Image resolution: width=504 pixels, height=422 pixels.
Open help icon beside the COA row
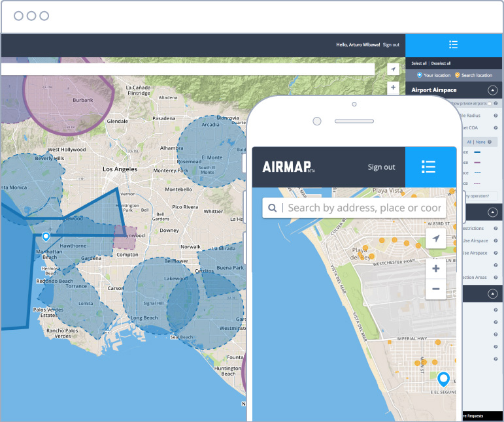[x=496, y=128]
